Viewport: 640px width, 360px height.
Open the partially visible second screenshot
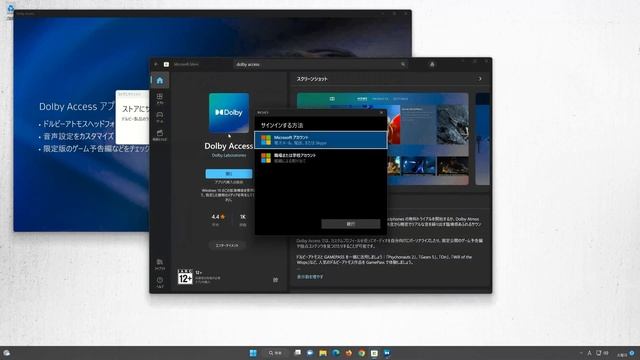click(482, 139)
